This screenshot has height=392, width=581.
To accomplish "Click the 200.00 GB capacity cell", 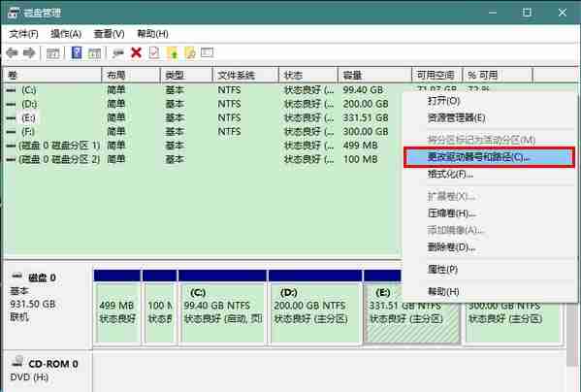I will [x=366, y=104].
